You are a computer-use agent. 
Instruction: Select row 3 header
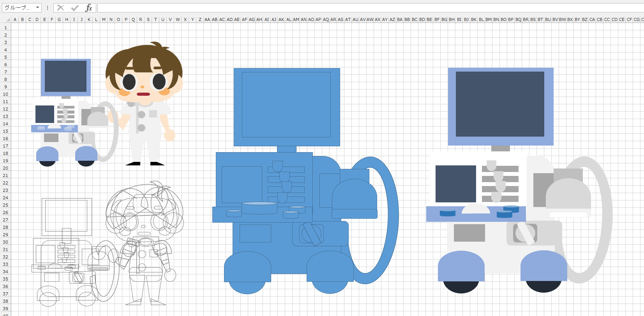[5, 42]
